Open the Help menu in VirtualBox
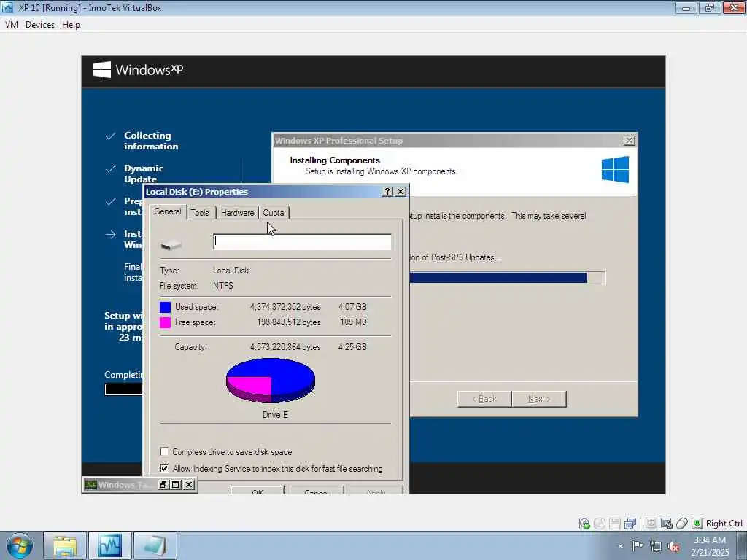747x560 pixels. point(71,25)
